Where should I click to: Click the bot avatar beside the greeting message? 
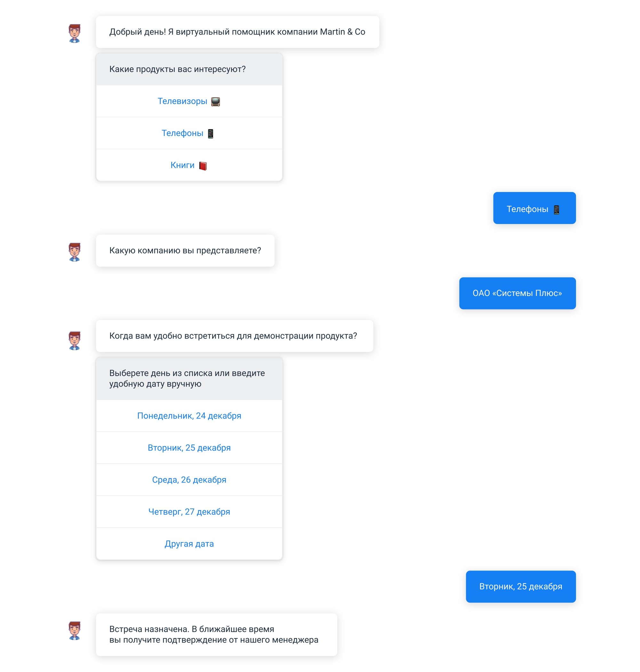[74, 33]
